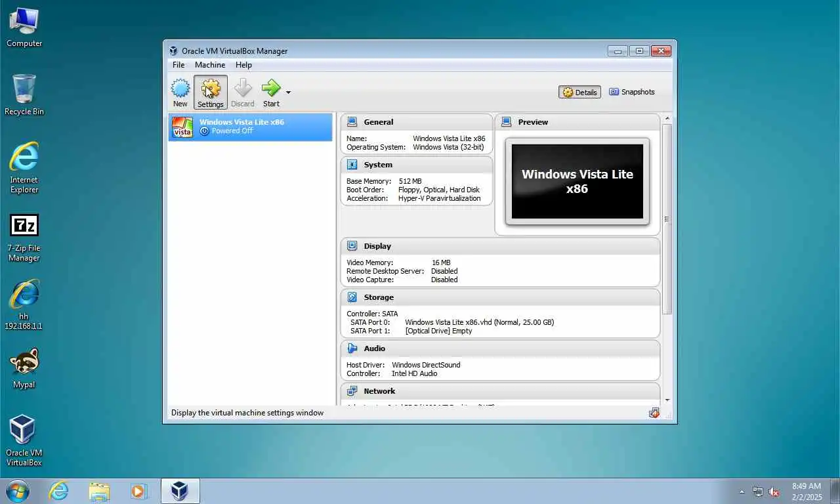The height and width of the screenshot is (504, 840).
Task: Click the New virtual machine toolbar icon
Action: pos(180,93)
